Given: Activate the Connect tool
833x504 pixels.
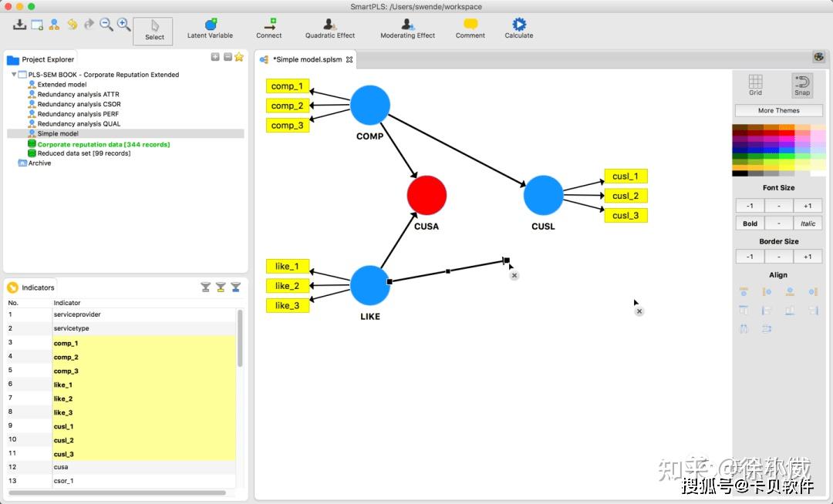Looking at the screenshot, I should (x=269, y=29).
